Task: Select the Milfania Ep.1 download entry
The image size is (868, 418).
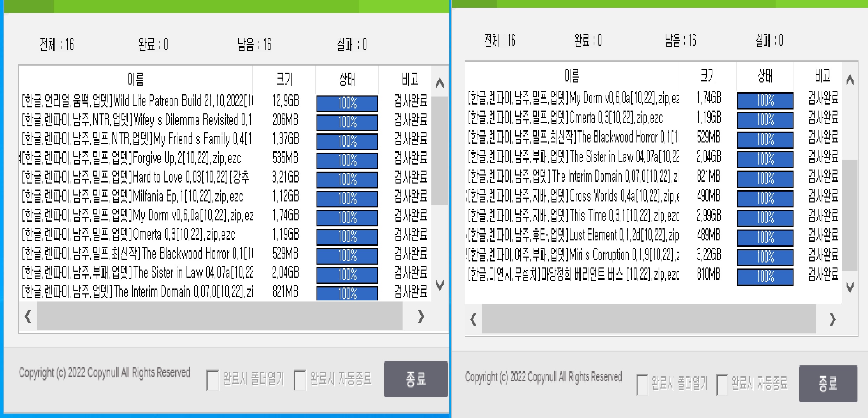Action: [x=141, y=197]
